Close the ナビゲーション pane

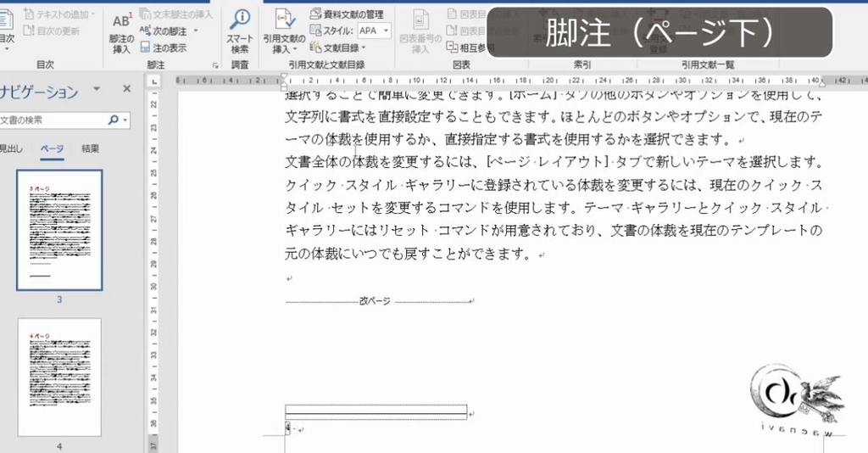tap(127, 88)
